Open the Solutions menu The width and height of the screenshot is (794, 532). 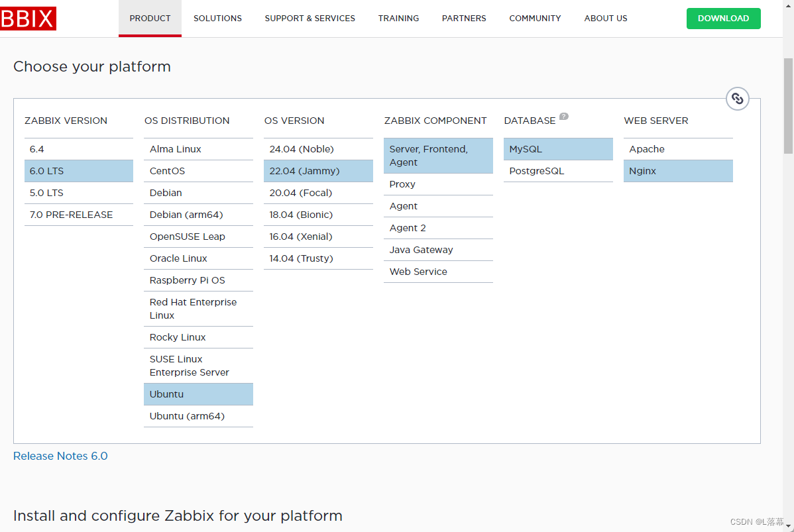218,19
